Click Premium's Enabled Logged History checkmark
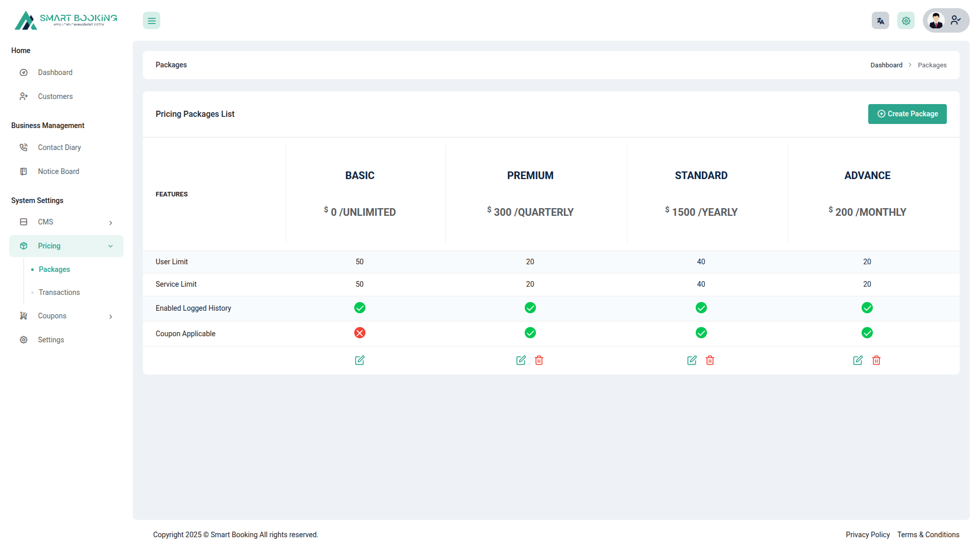 tap(530, 308)
